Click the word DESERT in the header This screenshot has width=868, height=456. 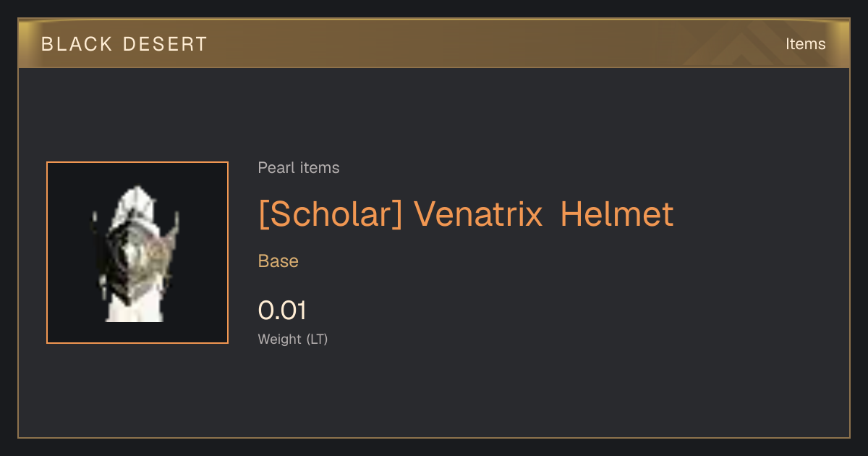tap(165, 44)
